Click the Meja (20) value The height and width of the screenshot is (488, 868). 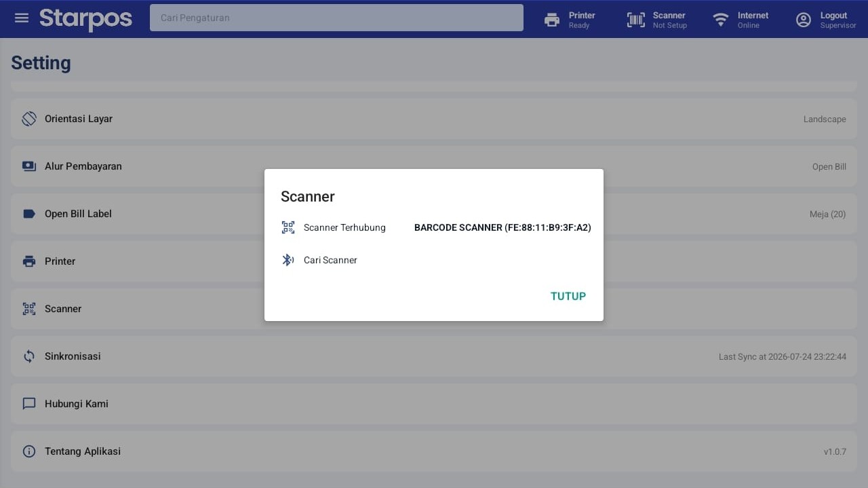click(x=827, y=214)
